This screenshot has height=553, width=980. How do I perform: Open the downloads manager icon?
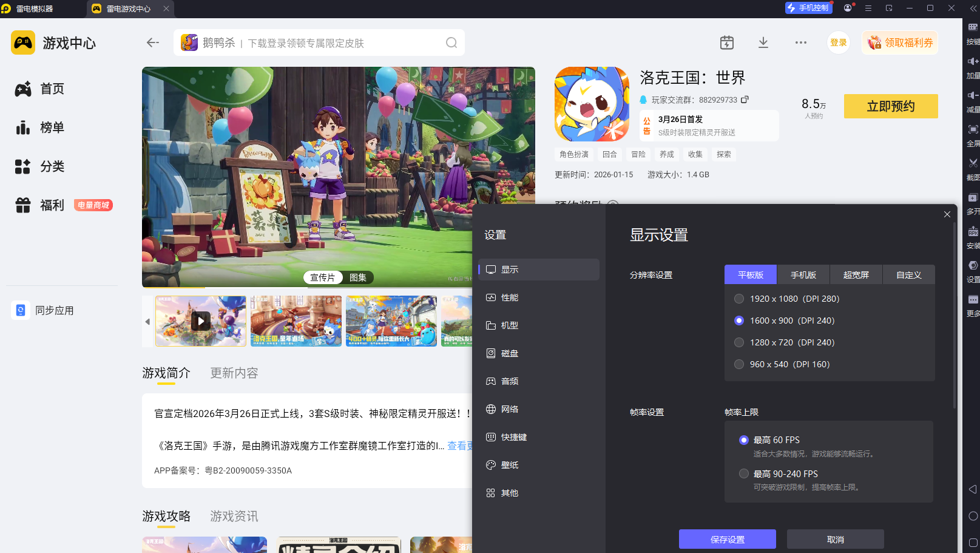click(763, 42)
